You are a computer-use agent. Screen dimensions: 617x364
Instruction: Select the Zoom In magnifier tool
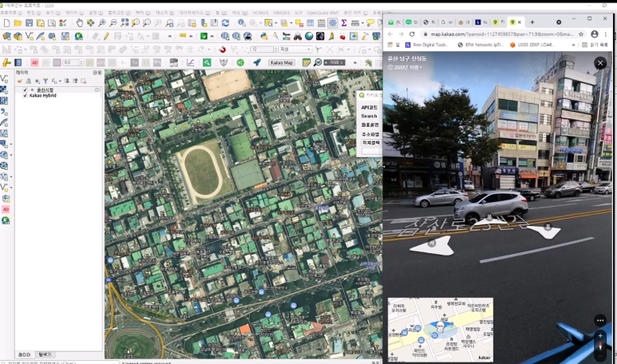[x=102, y=23]
